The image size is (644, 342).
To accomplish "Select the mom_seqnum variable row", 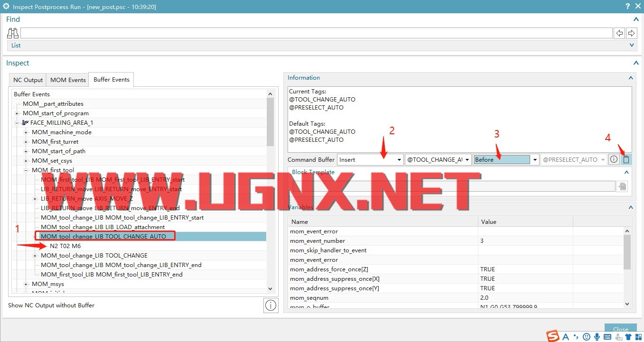I will coord(455,298).
